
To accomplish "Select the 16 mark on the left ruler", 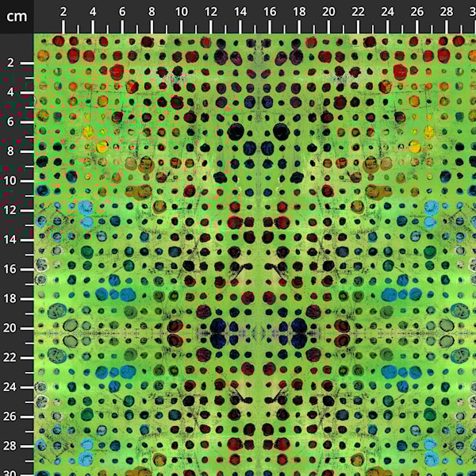I will 11,269.
